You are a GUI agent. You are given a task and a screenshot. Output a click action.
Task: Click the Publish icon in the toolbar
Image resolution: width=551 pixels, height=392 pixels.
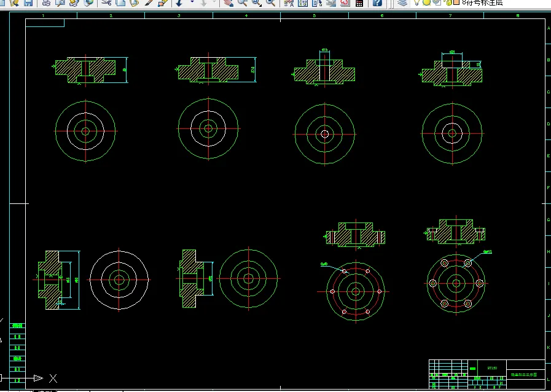74,3
